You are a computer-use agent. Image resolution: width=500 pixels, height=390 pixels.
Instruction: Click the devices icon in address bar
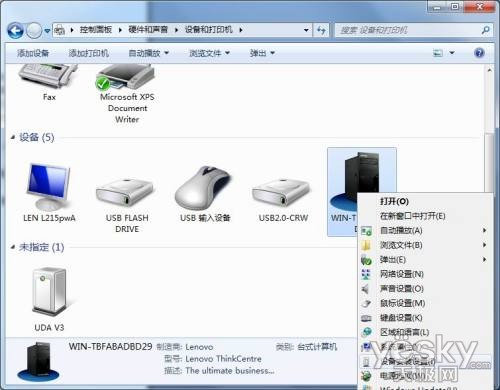60,30
